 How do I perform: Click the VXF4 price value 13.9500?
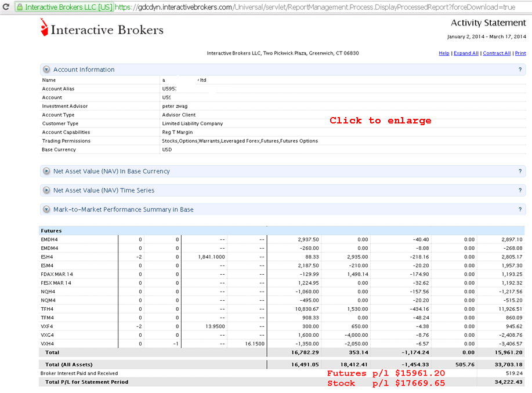215,326
